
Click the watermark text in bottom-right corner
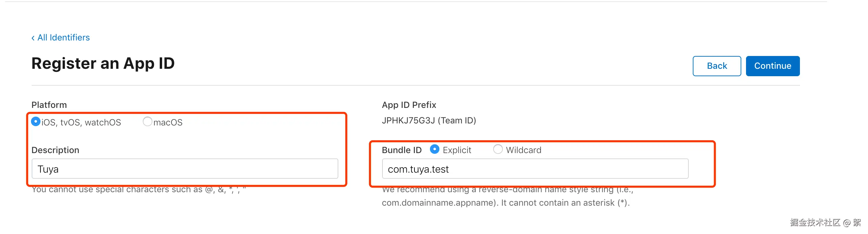coord(825,223)
